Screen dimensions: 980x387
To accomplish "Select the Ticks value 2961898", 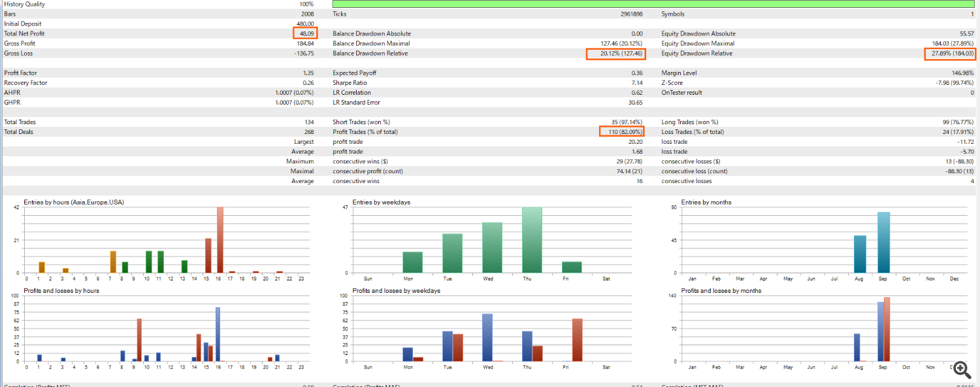I will 631,14.
